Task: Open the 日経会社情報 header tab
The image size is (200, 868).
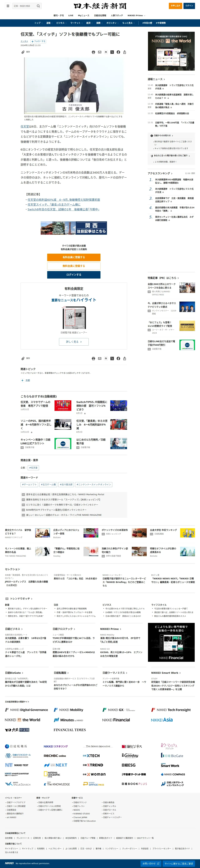Action: coord(100,16)
